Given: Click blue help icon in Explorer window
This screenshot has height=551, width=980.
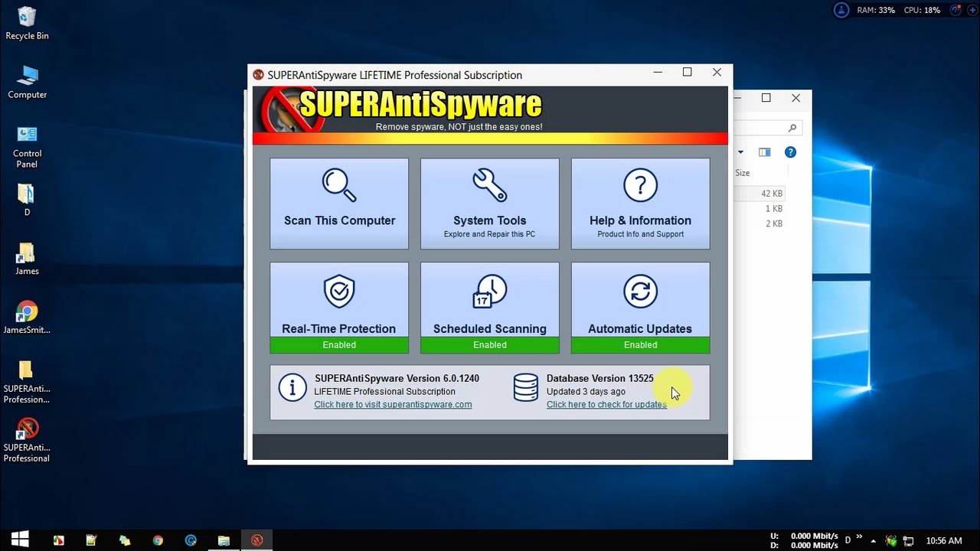Looking at the screenshot, I should [790, 152].
